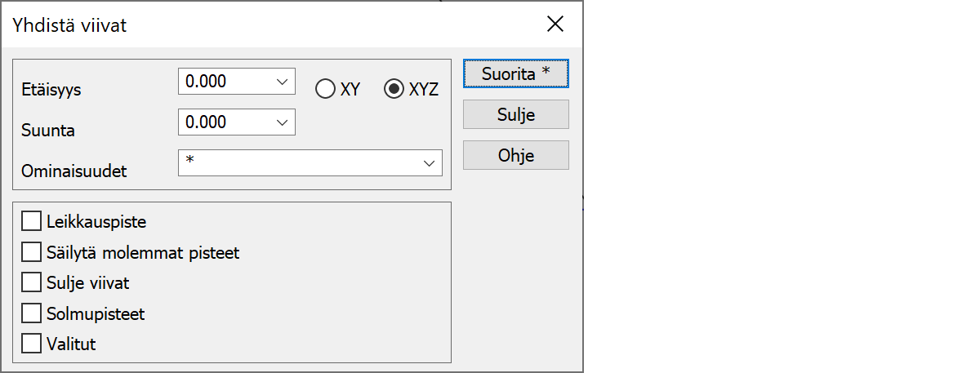The height and width of the screenshot is (373, 980).
Task: Open help with the Ohje button
Action: pos(515,155)
